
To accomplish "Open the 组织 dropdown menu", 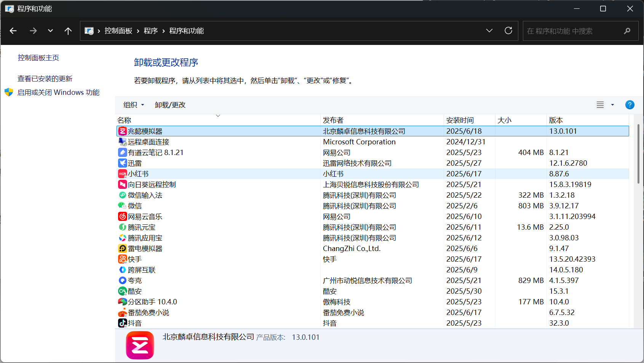I will [x=134, y=105].
